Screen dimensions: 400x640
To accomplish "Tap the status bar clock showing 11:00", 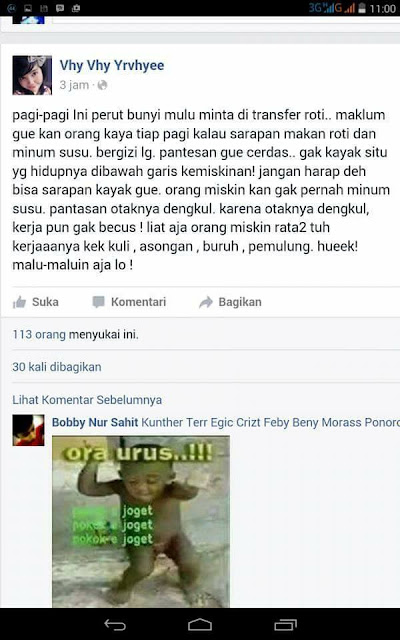I will pyautogui.click(x=383, y=9).
